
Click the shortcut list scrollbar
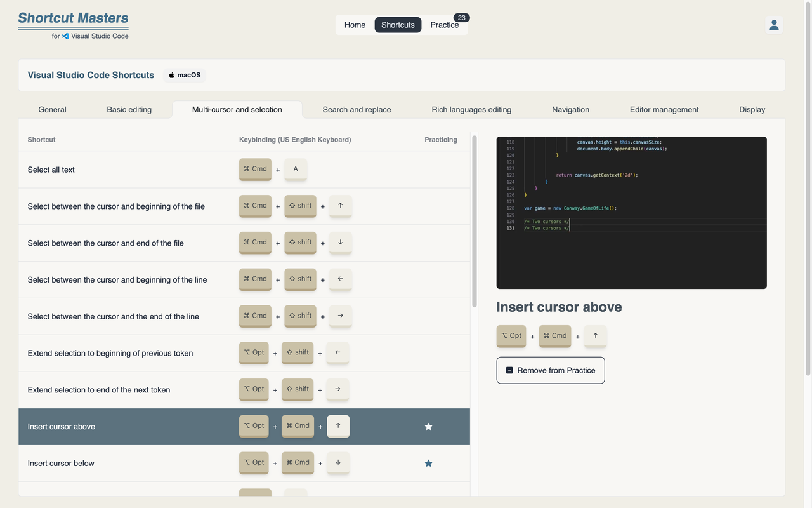click(475, 221)
